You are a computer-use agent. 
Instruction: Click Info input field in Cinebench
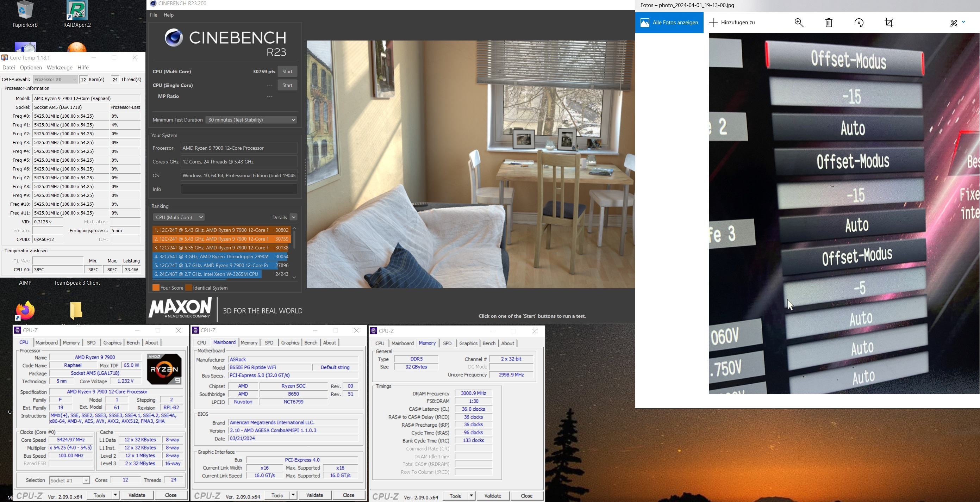click(239, 189)
